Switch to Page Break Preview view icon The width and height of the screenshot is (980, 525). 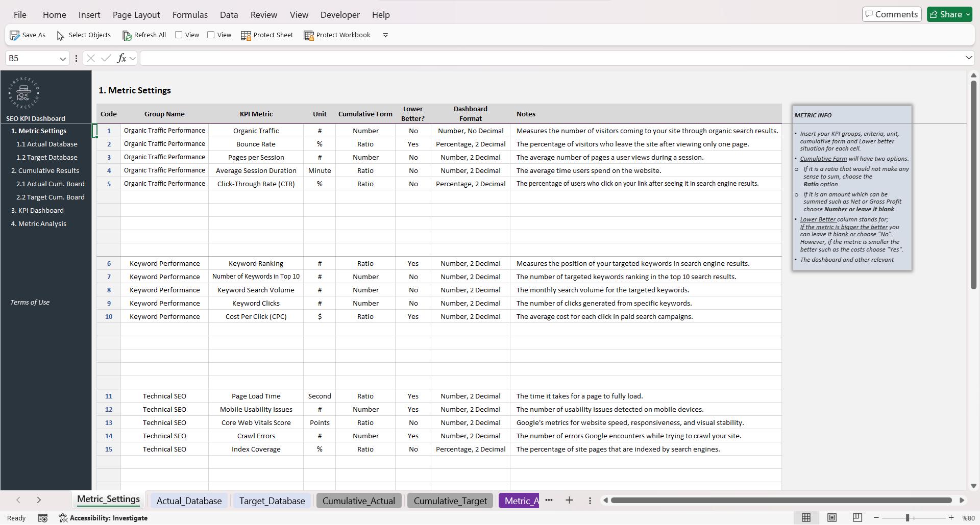(856, 517)
